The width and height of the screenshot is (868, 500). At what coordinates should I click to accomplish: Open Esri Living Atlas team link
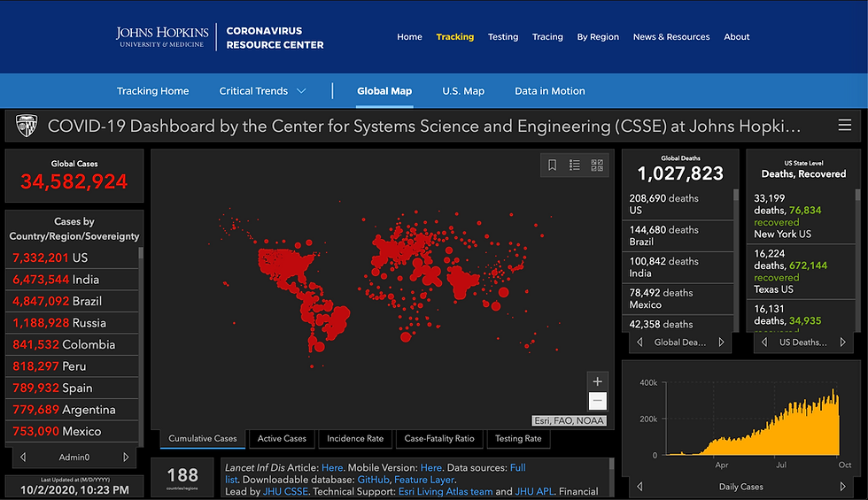pyautogui.click(x=445, y=491)
